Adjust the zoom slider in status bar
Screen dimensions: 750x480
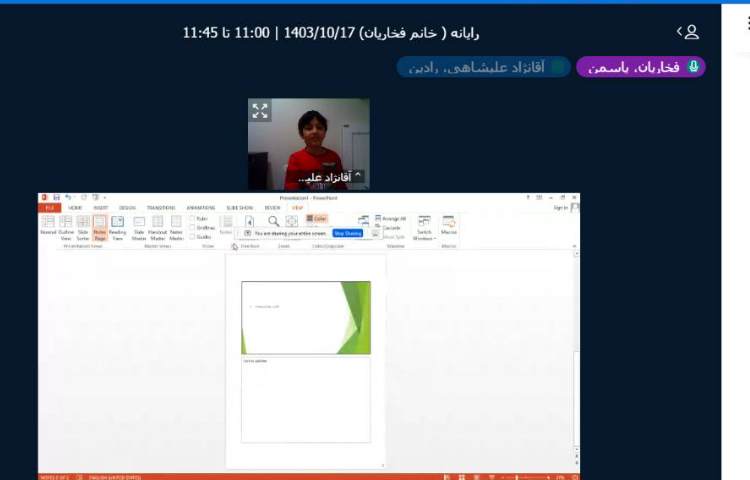(524, 477)
